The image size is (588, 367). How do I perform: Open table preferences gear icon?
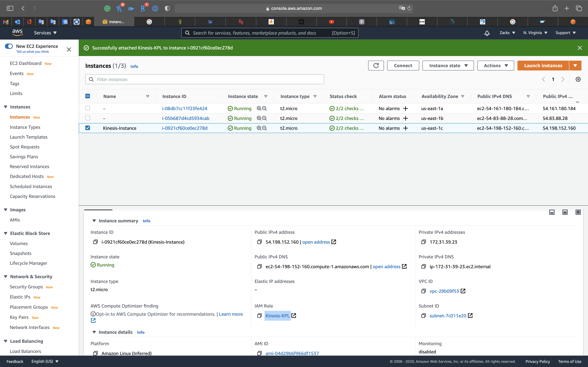[578, 79]
